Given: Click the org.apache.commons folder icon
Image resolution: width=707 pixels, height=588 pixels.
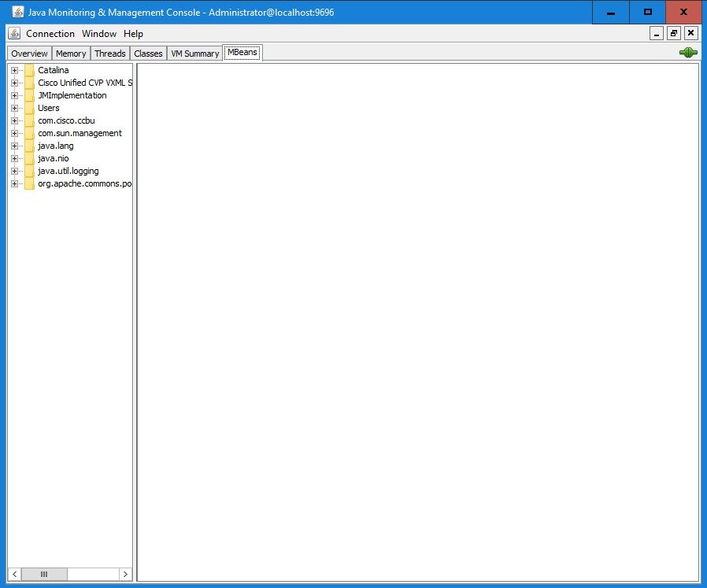Looking at the screenshot, I should (29, 183).
